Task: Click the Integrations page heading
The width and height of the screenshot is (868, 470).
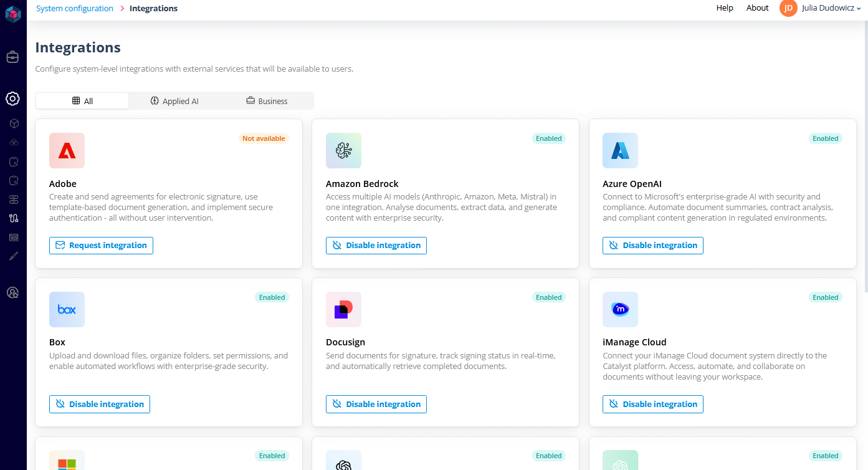Action: pyautogui.click(x=78, y=47)
